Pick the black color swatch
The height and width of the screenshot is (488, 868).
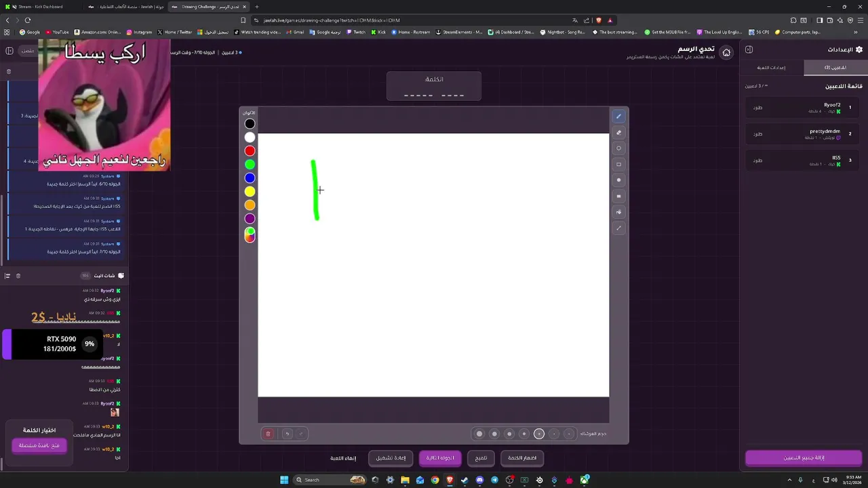tap(250, 124)
